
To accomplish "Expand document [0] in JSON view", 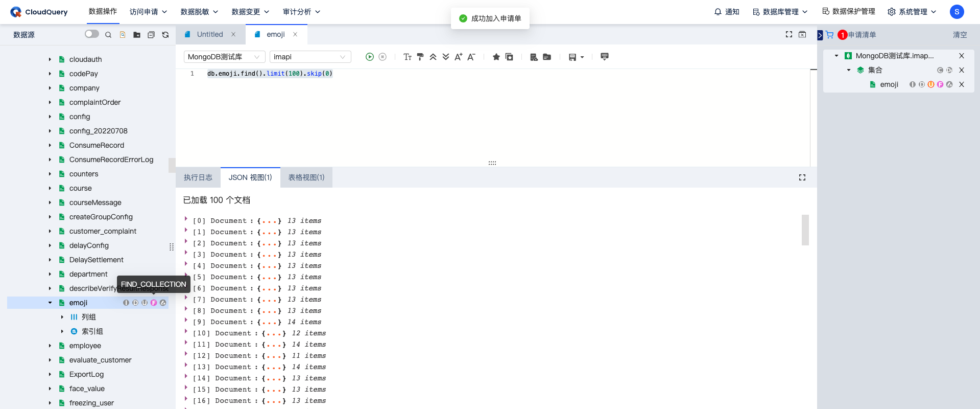I will point(186,219).
